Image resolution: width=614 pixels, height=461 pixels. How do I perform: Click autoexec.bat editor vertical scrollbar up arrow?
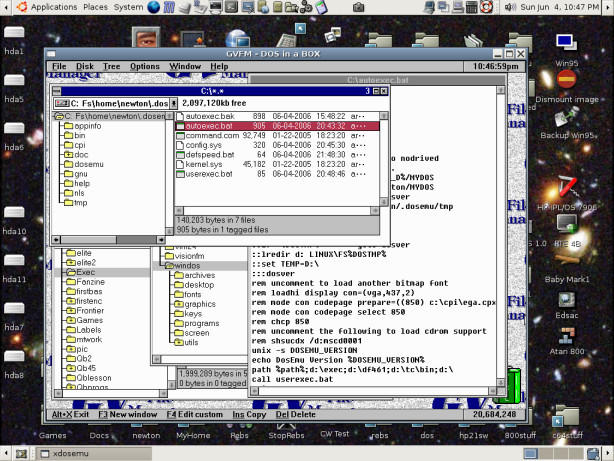(x=501, y=90)
